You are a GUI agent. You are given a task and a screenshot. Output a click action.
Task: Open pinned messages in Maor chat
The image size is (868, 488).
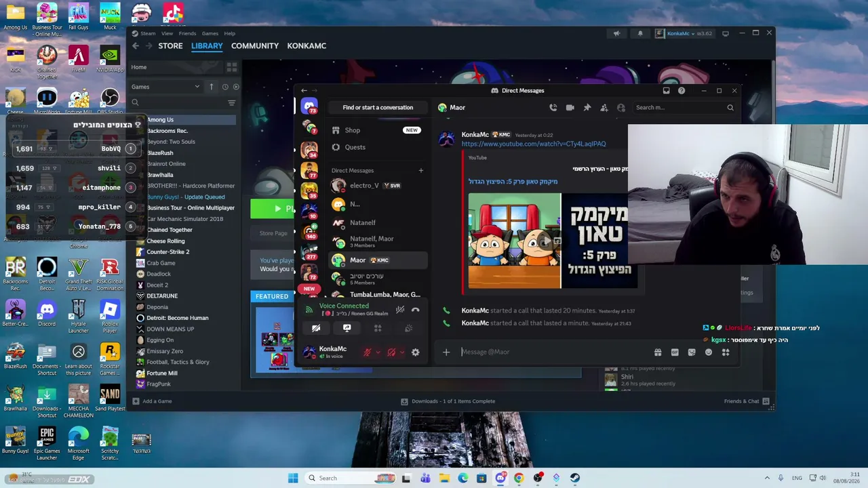pos(587,107)
